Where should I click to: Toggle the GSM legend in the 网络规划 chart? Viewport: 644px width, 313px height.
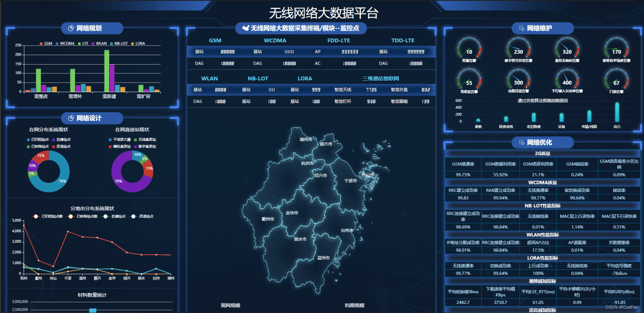coord(46,43)
